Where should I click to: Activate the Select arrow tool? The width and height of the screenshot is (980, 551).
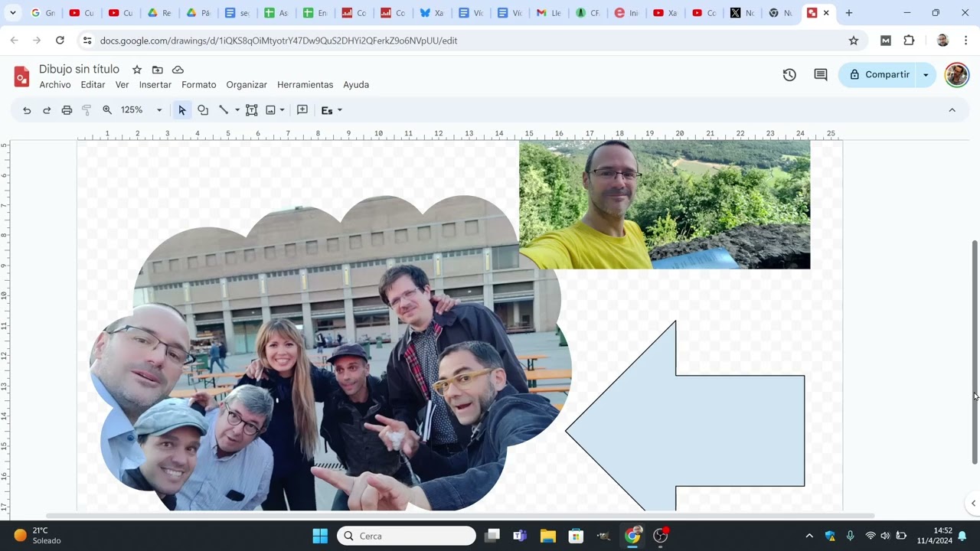(x=181, y=110)
